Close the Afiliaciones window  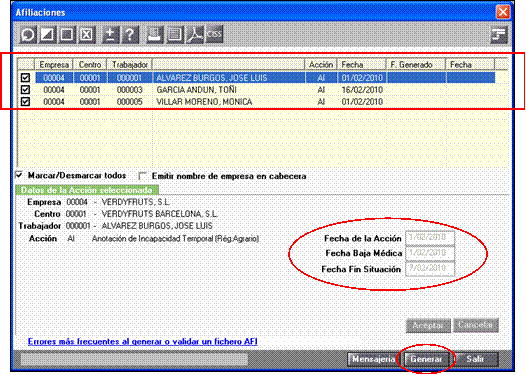(503, 12)
